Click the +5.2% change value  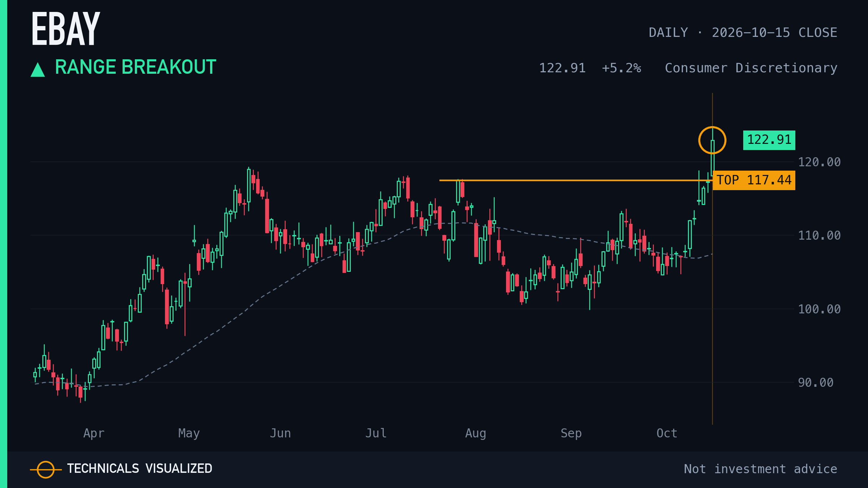pos(621,68)
